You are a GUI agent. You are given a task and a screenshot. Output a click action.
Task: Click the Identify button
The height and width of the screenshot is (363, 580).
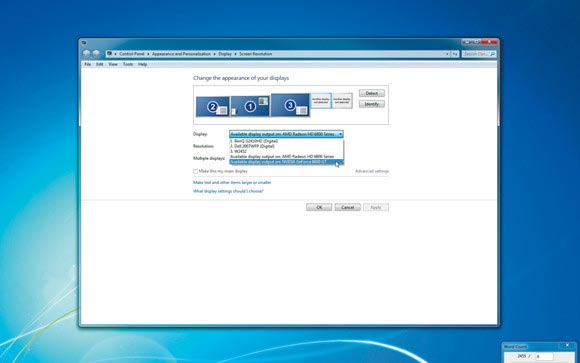(x=371, y=104)
